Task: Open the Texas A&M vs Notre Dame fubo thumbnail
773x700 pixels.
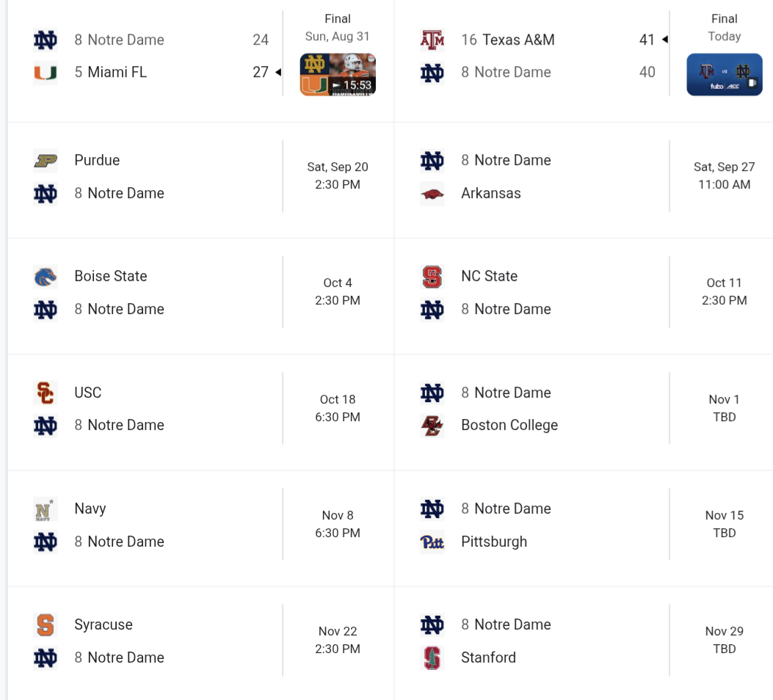Action: (x=725, y=74)
